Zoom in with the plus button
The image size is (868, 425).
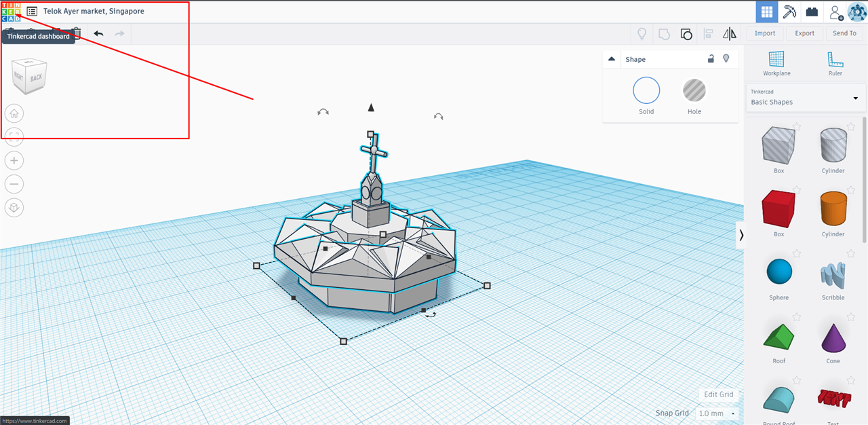[x=14, y=160]
